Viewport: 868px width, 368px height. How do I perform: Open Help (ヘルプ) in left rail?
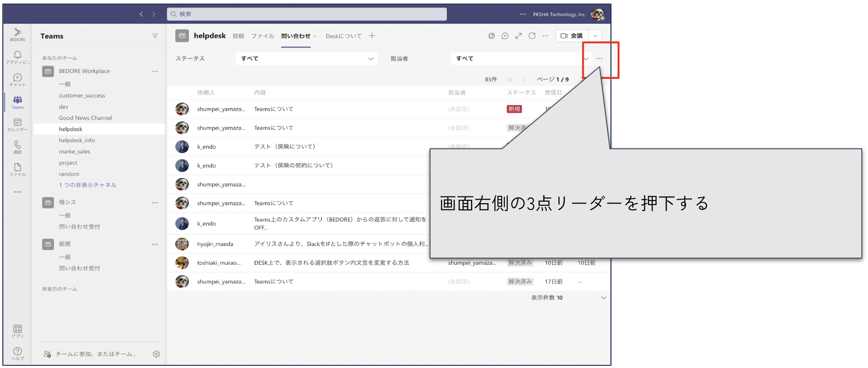point(17,353)
